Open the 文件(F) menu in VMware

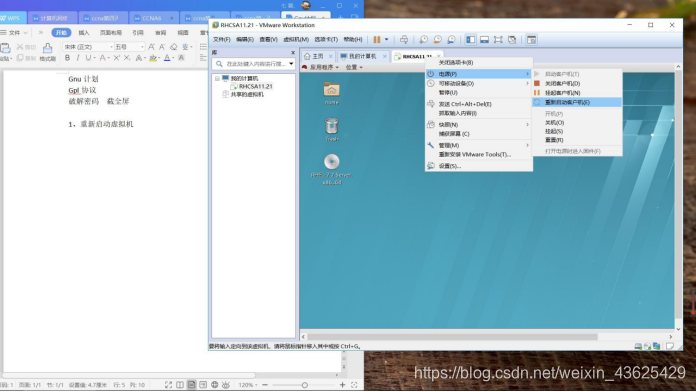[221, 40]
